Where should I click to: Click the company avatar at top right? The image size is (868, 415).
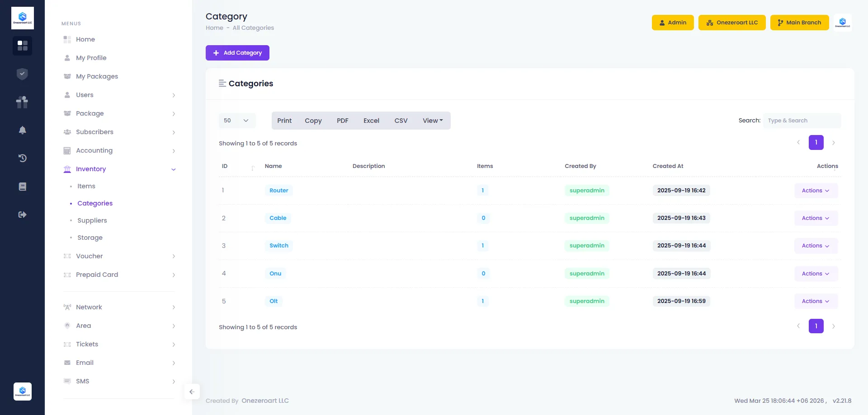click(843, 21)
